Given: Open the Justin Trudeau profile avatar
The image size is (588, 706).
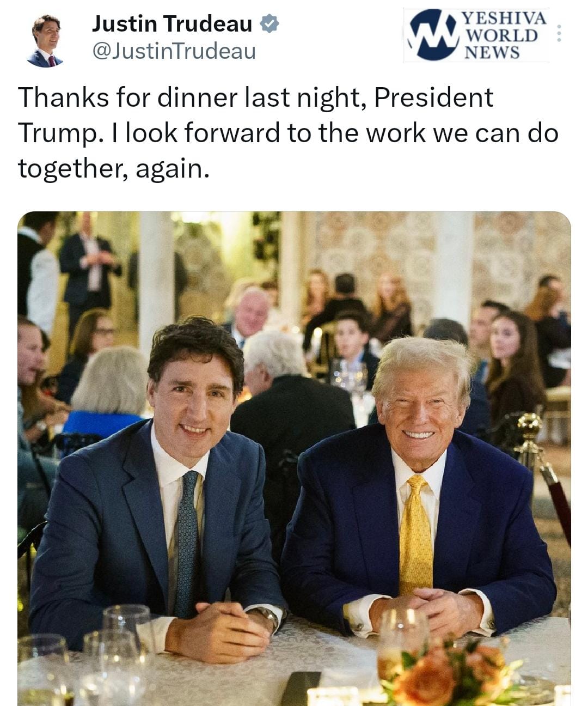Looking at the screenshot, I should pos(45,41).
